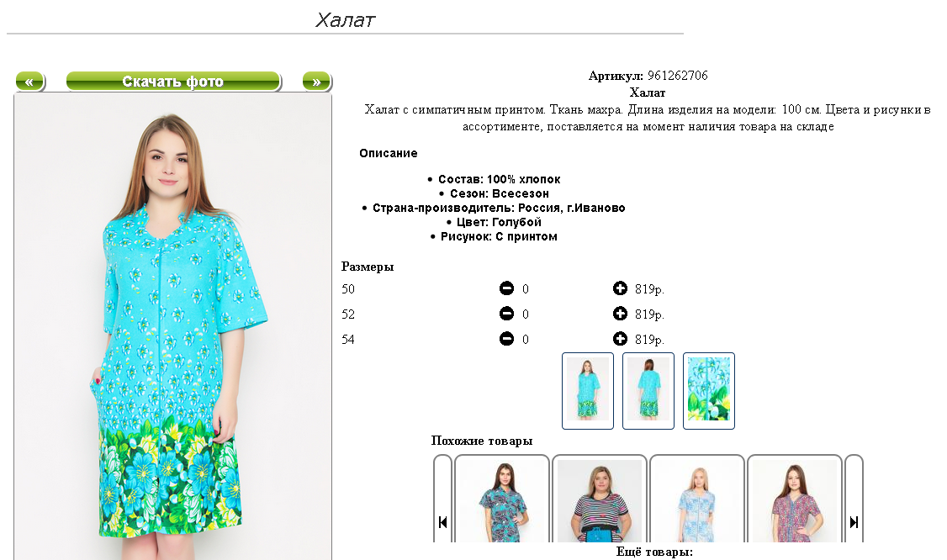Click the next photo » button
The width and height of the screenshot is (947, 560).
point(316,82)
